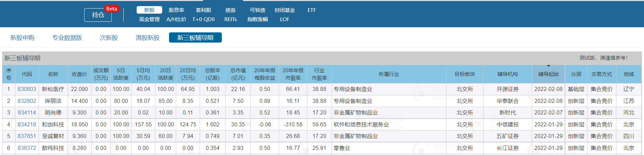
Task: Click the 基础层 cell for 新松医疗
Action: [576, 89]
